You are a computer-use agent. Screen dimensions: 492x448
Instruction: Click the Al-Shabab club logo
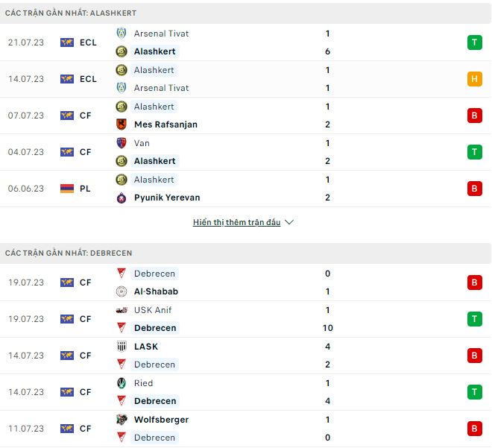coord(122,291)
